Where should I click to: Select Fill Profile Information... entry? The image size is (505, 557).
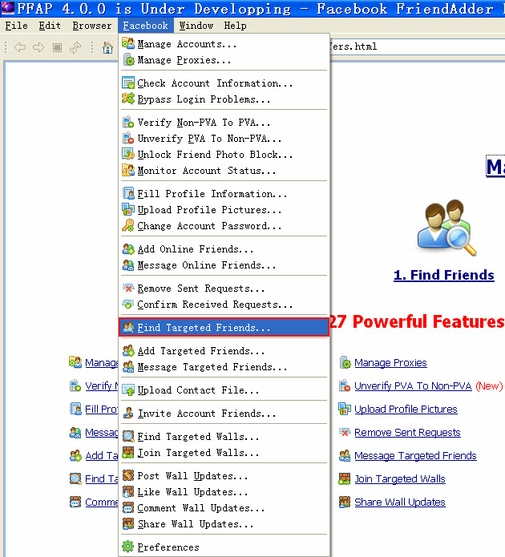click(x=224, y=194)
